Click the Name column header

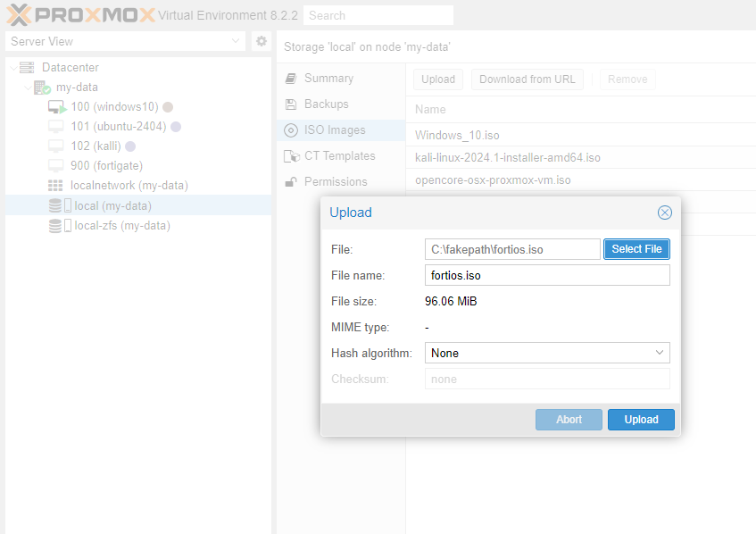(581, 110)
